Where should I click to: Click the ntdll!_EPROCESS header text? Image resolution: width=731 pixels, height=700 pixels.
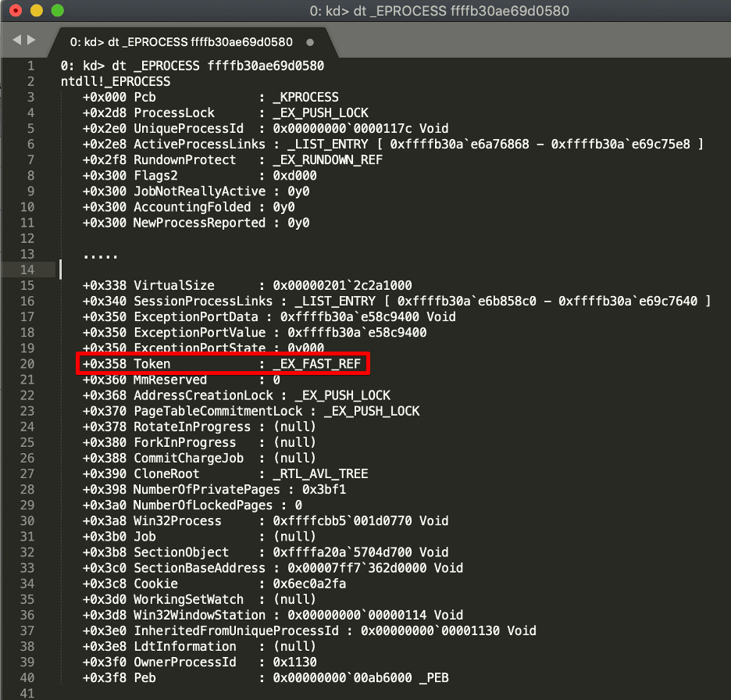(115, 81)
